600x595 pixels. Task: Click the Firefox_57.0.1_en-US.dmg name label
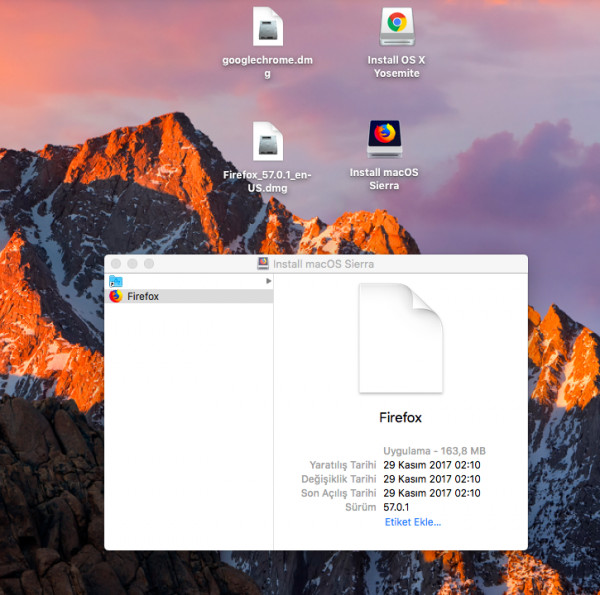[267, 181]
